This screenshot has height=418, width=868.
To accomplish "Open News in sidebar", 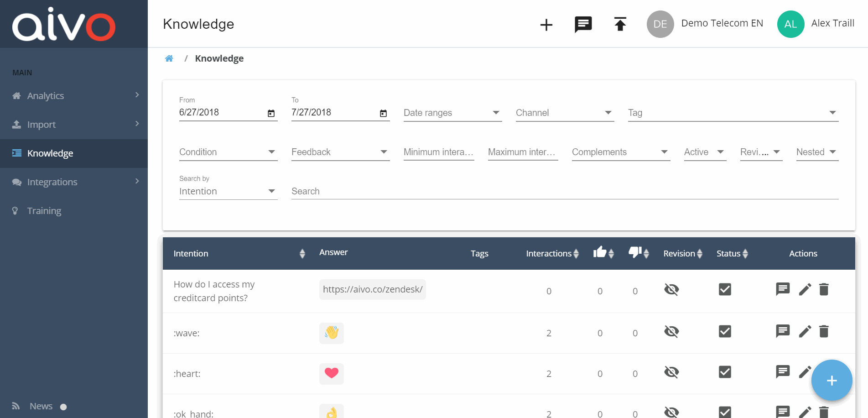I will 40,406.
